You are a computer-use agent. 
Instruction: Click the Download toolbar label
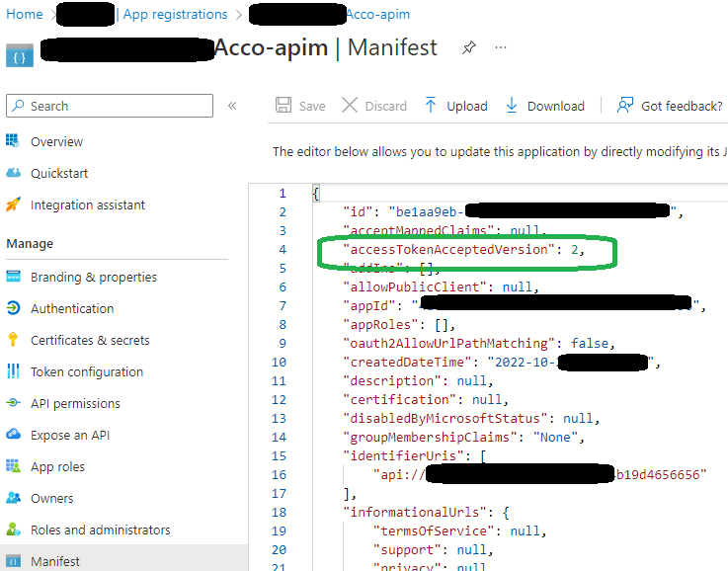point(556,107)
